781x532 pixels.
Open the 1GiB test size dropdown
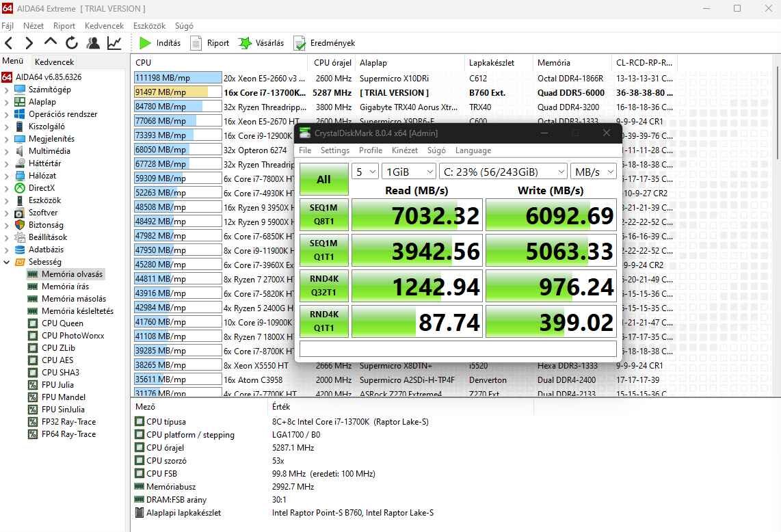(410, 172)
